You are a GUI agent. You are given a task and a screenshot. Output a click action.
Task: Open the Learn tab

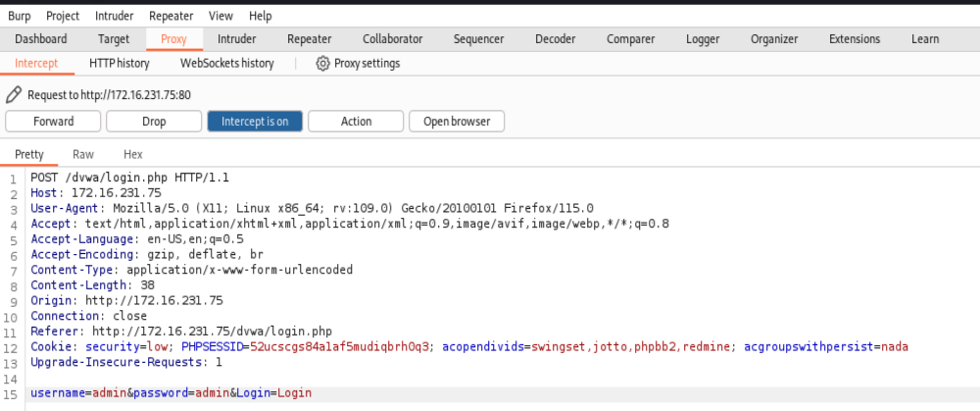click(x=925, y=39)
